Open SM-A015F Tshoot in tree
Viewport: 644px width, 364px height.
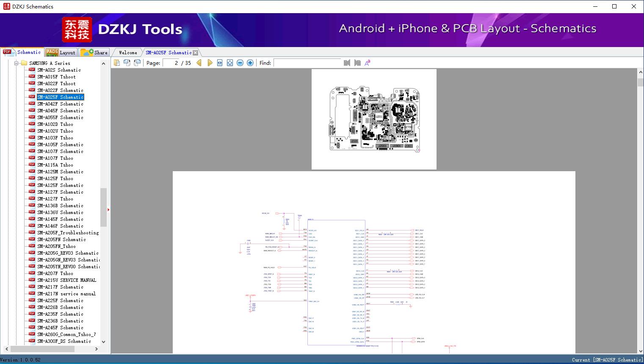point(56,77)
